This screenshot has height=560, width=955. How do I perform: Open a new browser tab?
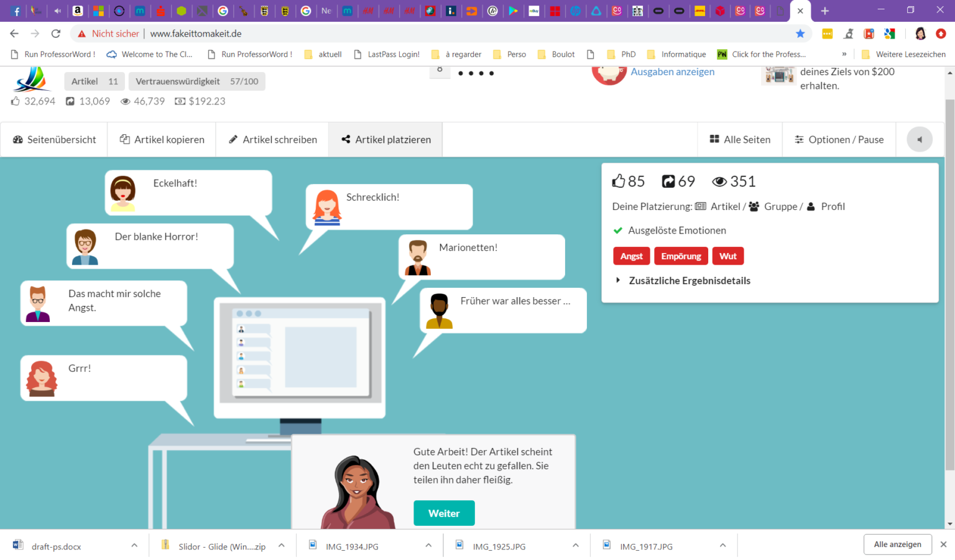pos(824,11)
